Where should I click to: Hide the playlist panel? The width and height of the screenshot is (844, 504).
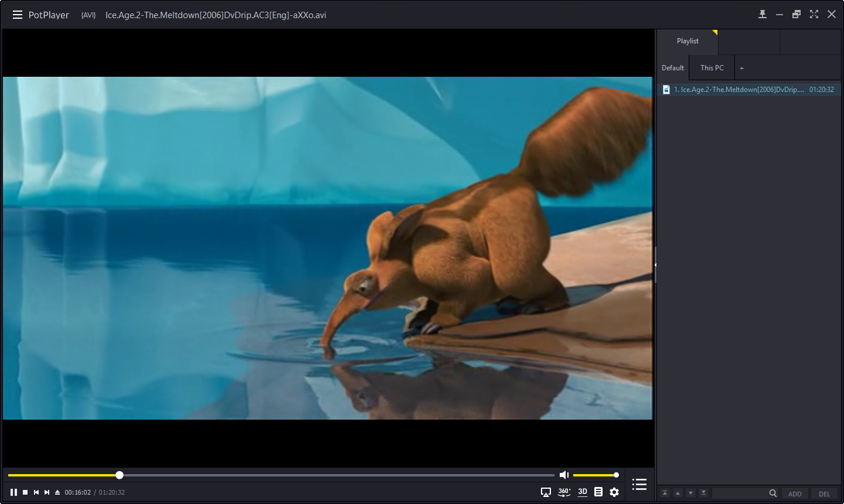[639, 485]
